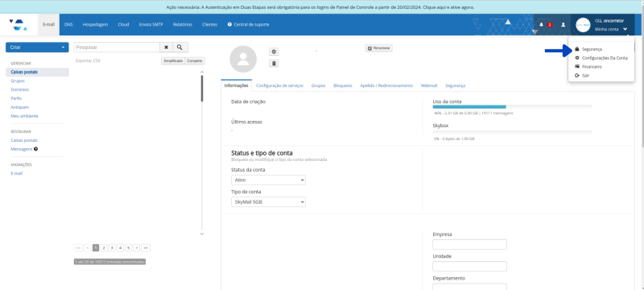Image resolution: width=644 pixels, height=290 pixels.
Task: Select the Completo view button
Action: click(x=195, y=60)
